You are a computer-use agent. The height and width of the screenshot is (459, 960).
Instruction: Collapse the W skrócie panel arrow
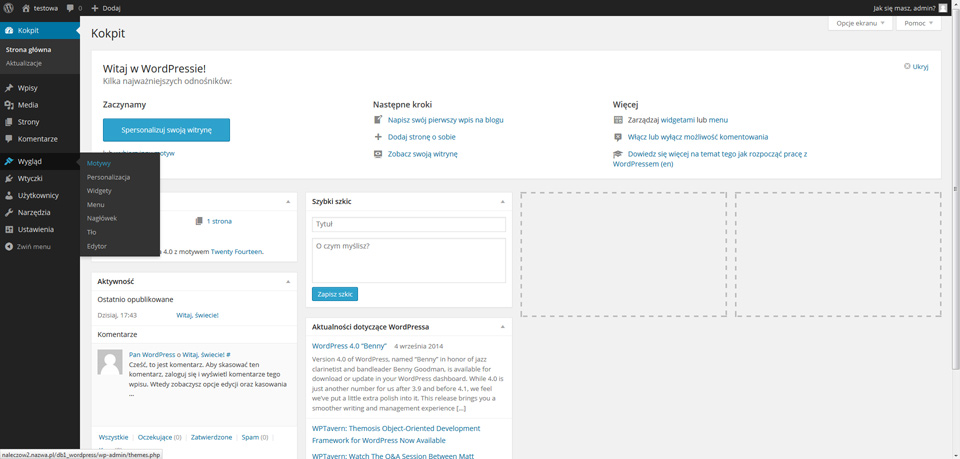[x=288, y=201]
